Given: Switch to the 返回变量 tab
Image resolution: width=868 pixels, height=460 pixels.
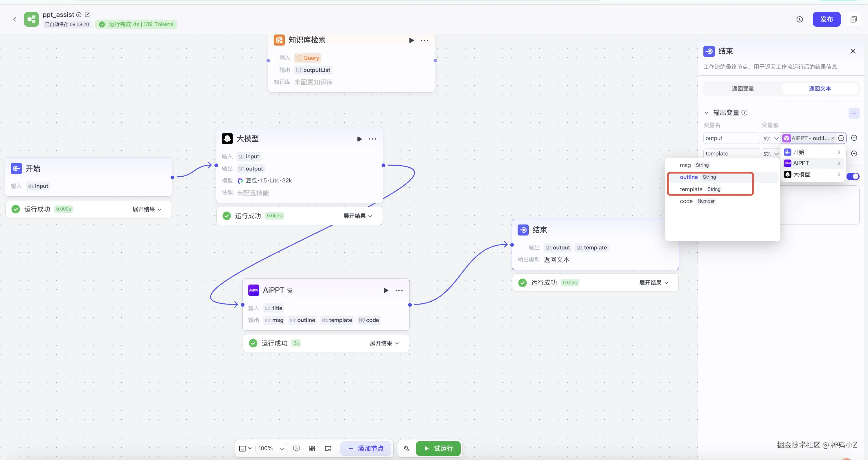Looking at the screenshot, I should tap(743, 88).
